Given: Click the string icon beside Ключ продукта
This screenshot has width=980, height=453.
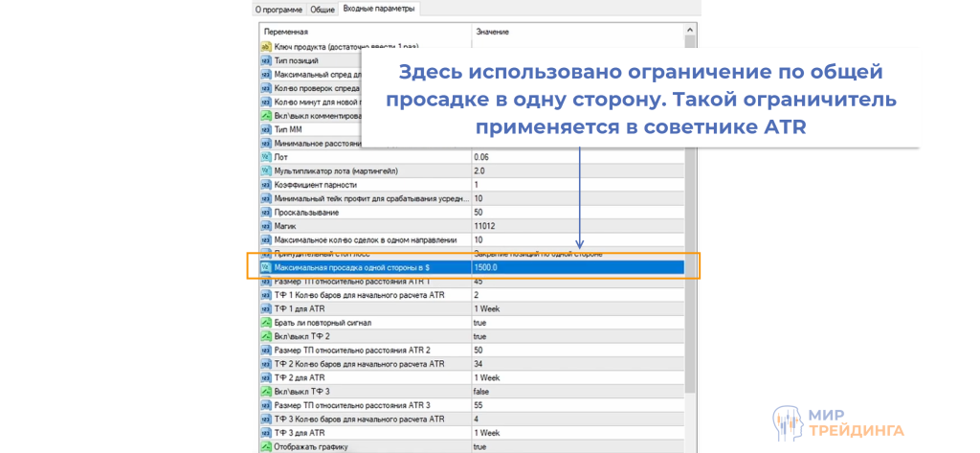Looking at the screenshot, I should tap(266, 46).
